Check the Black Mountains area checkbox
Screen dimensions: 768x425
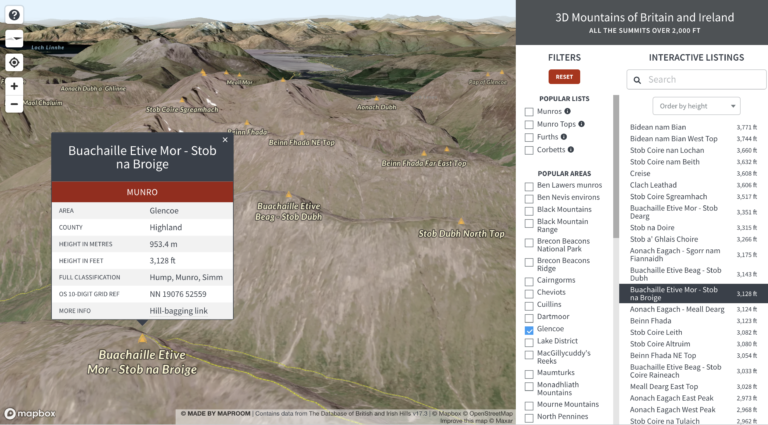pyautogui.click(x=529, y=211)
